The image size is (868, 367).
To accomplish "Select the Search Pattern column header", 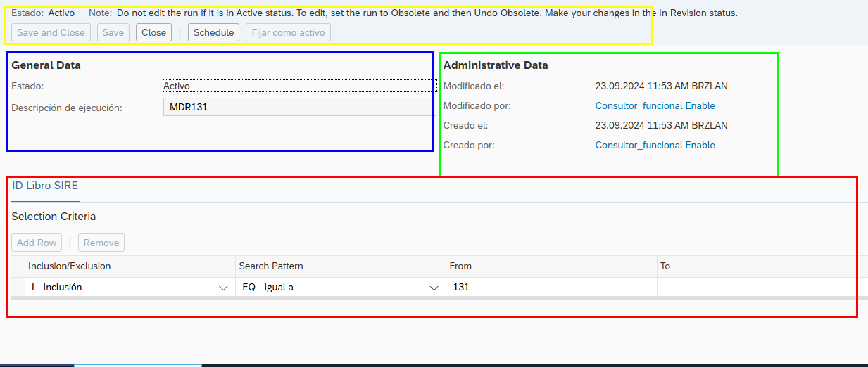I will pos(271,266).
